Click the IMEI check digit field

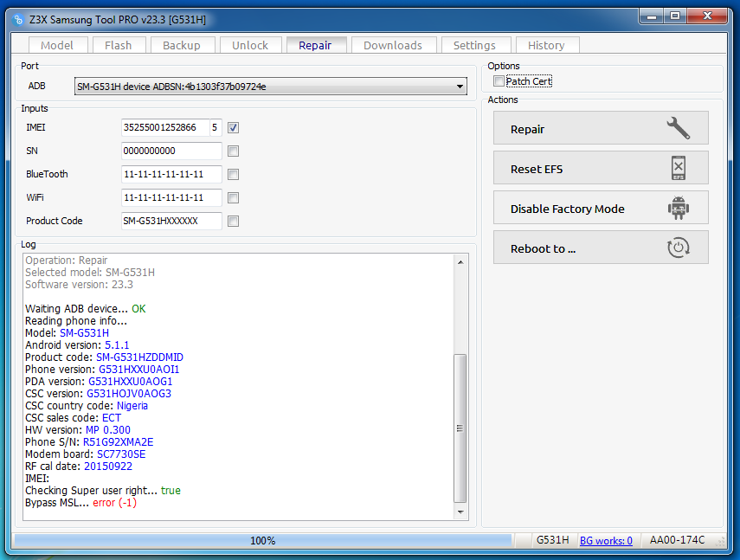(x=216, y=127)
